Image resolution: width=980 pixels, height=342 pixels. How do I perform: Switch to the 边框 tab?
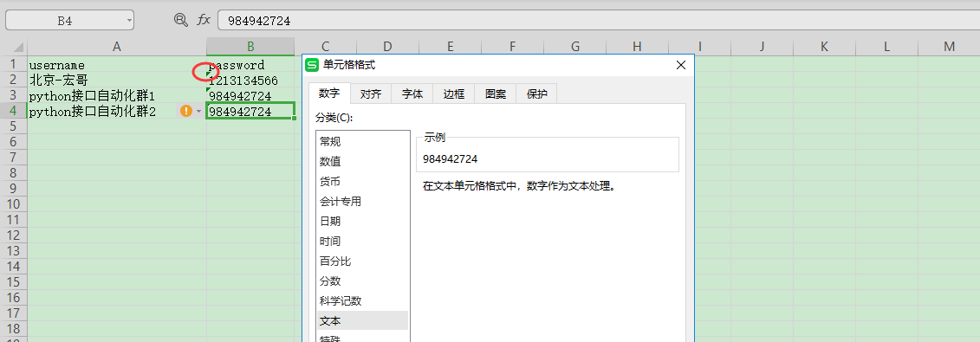point(454,94)
